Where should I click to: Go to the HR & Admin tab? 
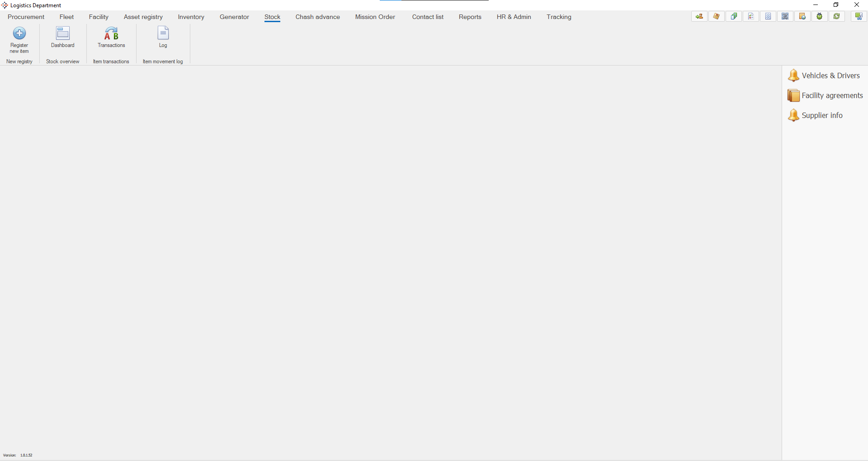click(514, 17)
